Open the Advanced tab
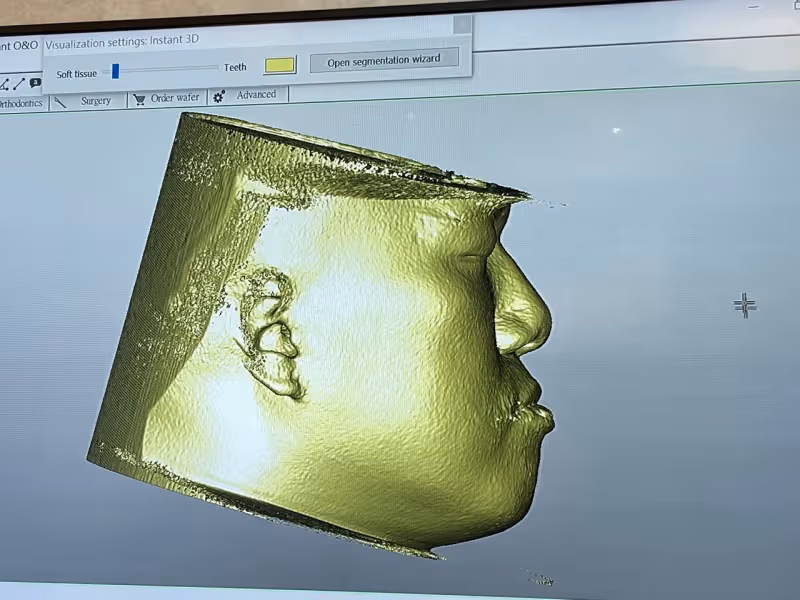This screenshot has height=600, width=800. tap(248, 95)
